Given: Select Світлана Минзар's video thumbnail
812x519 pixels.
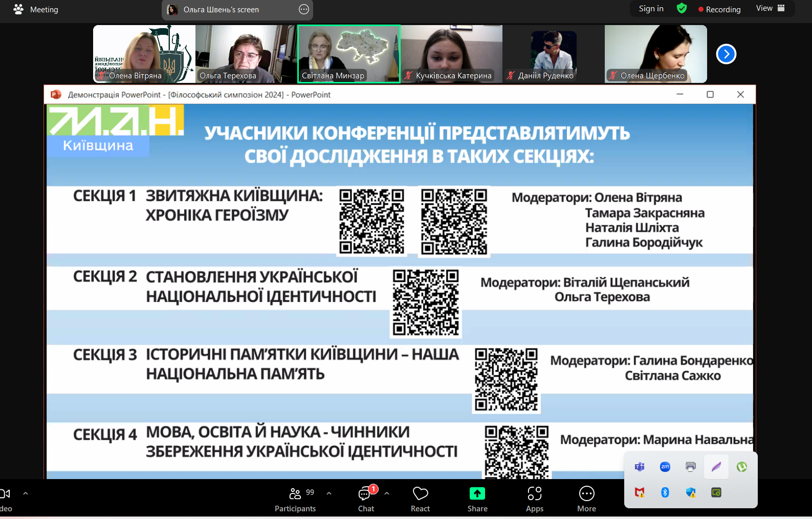Looking at the screenshot, I should [348, 54].
